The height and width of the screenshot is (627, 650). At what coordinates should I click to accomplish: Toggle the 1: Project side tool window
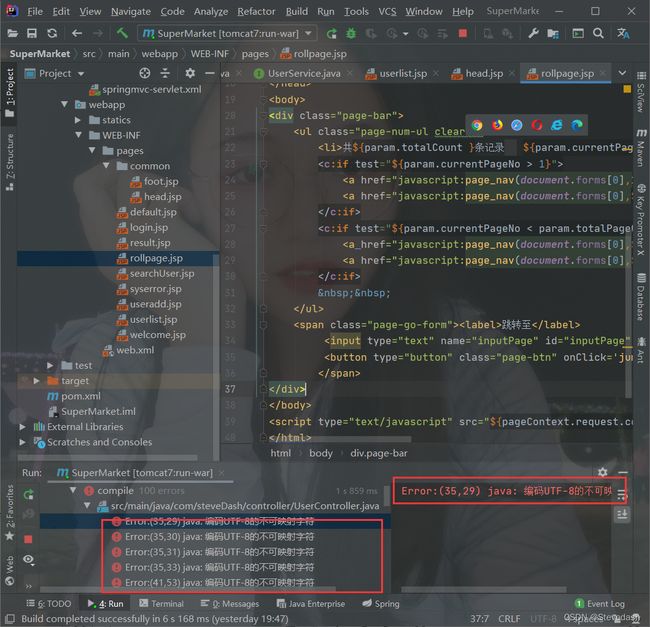pyautogui.click(x=10, y=92)
